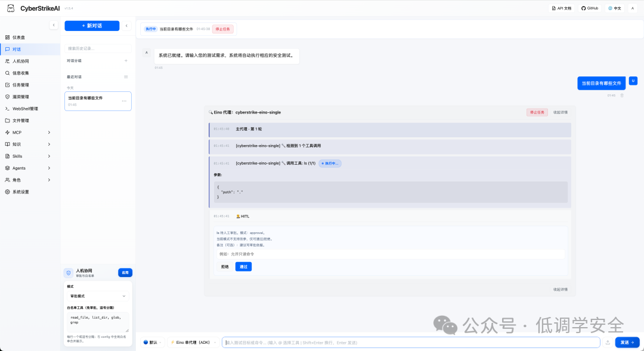644x351 pixels.
Task: Open the conversation's three-dot options menu
Action: coord(124,101)
